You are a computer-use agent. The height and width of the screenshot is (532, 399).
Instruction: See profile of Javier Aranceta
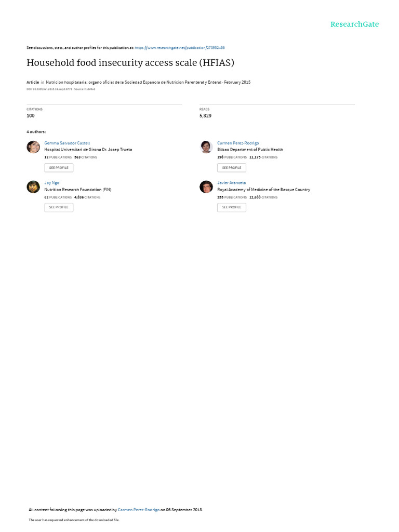tap(232, 207)
